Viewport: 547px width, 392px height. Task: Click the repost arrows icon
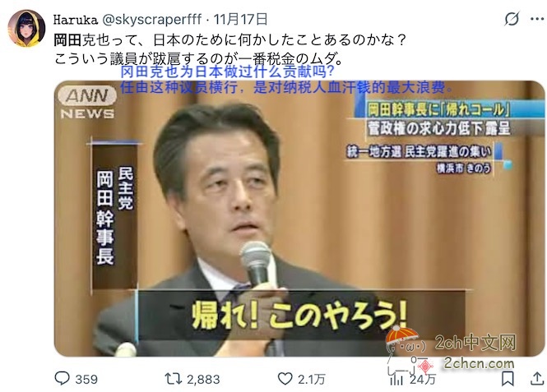(174, 379)
